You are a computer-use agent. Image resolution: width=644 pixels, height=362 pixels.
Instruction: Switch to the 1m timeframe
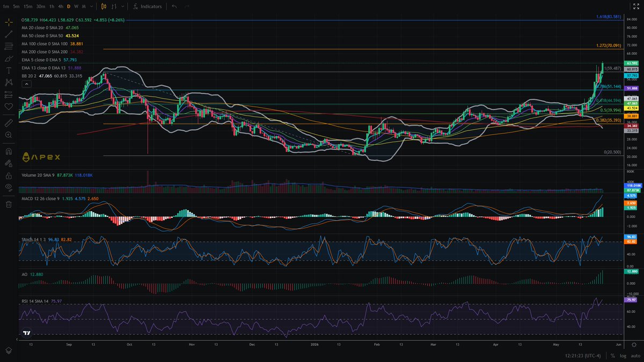[x=6, y=6]
